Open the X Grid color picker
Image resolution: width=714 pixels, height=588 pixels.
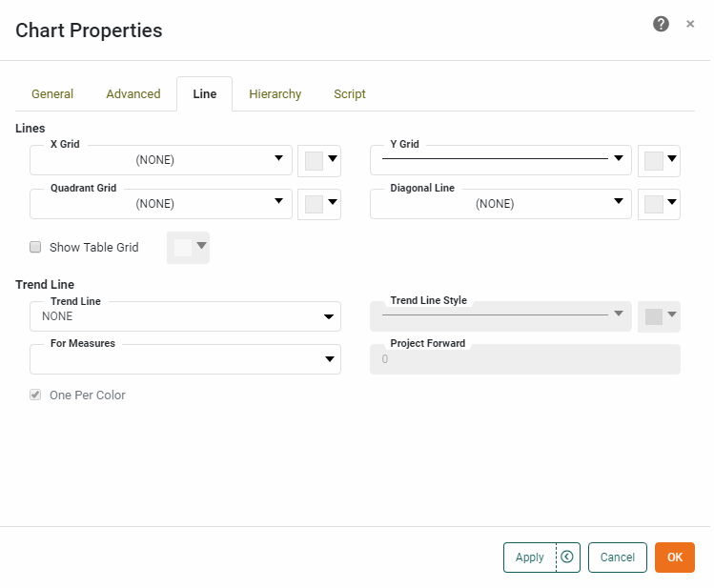pos(319,161)
